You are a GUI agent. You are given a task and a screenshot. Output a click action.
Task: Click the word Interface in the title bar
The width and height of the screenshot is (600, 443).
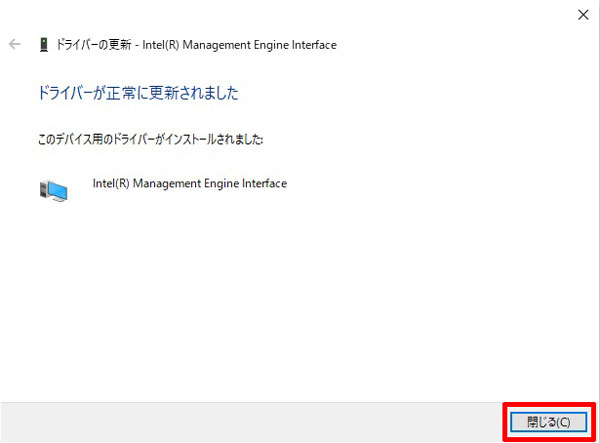313,45
